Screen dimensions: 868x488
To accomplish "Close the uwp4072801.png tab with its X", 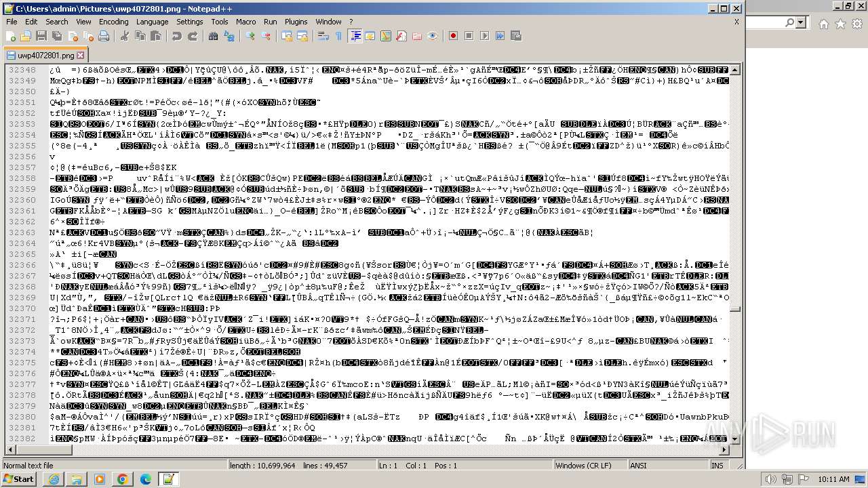I will coord(81,56).
